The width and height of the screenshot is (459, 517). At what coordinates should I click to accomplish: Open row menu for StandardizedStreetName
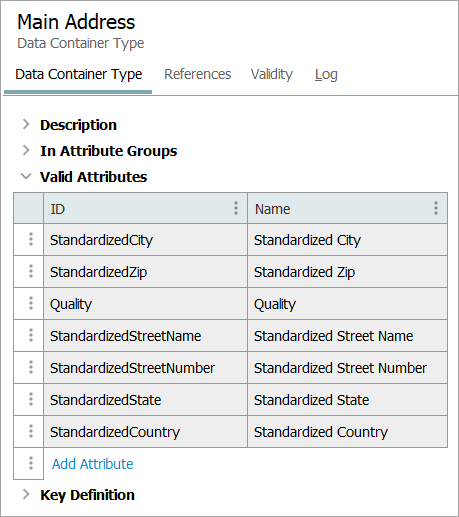pos(31,335)
